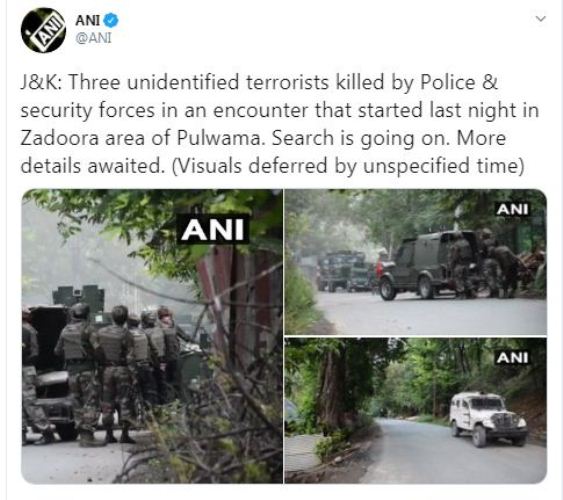Screen dimensions: 563x500
Task: Click the large tree trunk in bottom photo
Action: pyautogui.click(x=332, y=386)
